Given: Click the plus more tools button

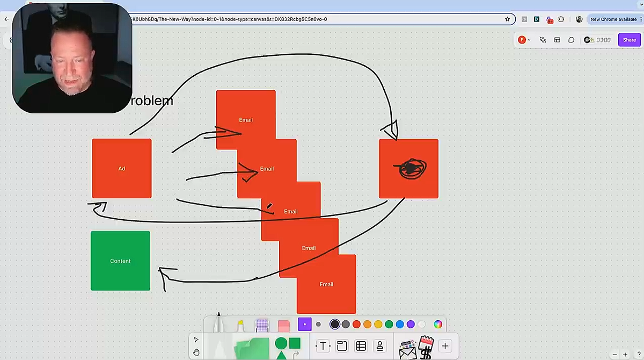Looking at the screenshot, I should pos(445,346).
